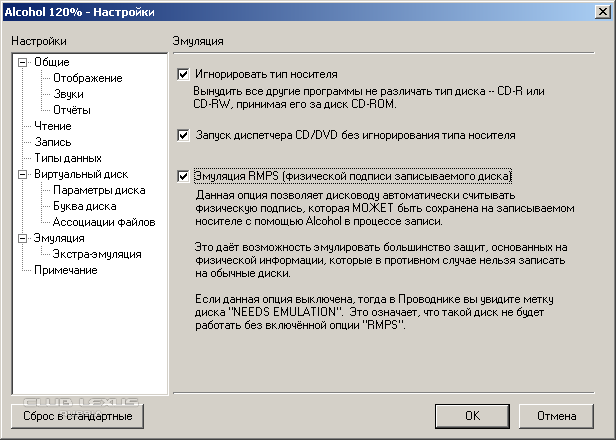Disable the 'Эмуляция RMPS' checkbox
The width and height of the screenshot is (616, 440).
[183, 176]
